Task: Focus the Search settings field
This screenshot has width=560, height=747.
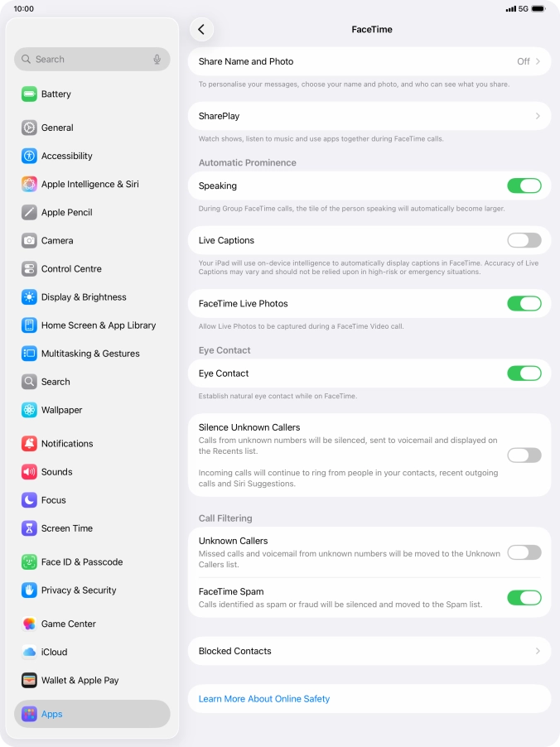Action: click(92, 59)
